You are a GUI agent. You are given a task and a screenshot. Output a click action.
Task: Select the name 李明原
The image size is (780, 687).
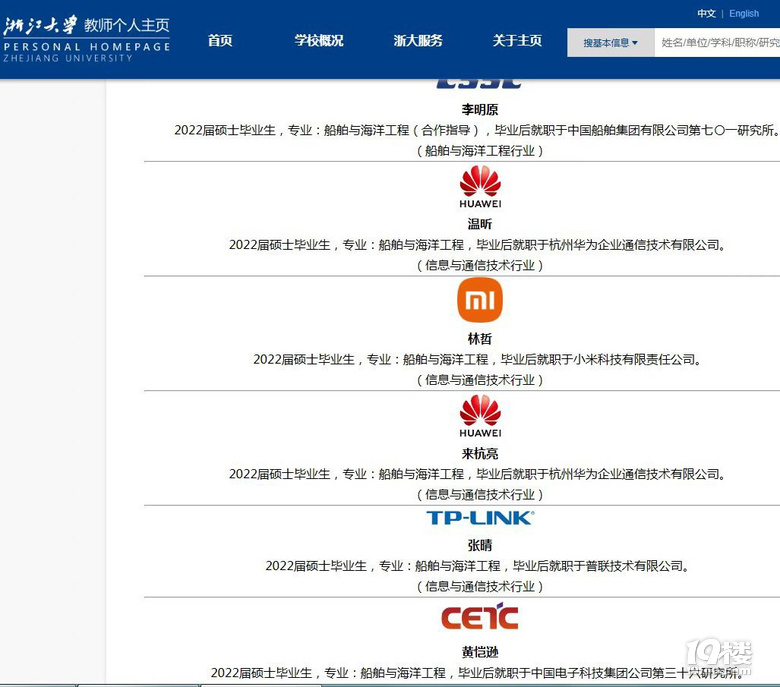click(480, 109)
